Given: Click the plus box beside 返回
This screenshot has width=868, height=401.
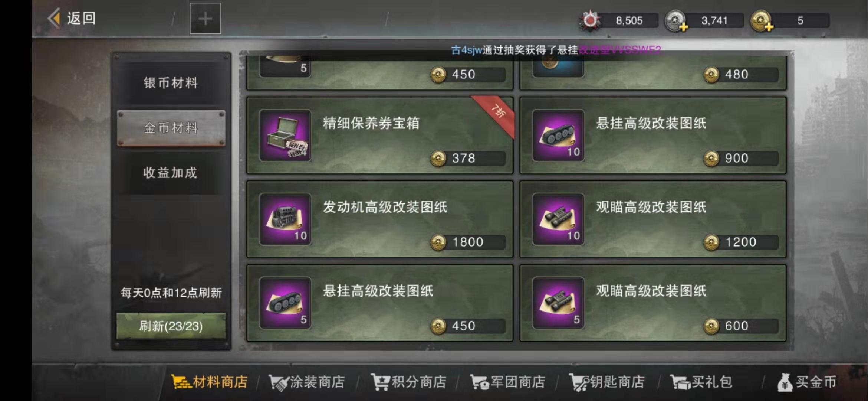Looking at the screenshot, I should [x=205, y=19].
